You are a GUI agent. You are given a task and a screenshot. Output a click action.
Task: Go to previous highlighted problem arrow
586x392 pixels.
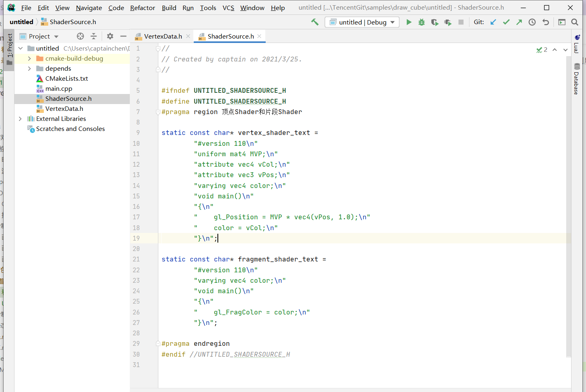click(555, 50)
